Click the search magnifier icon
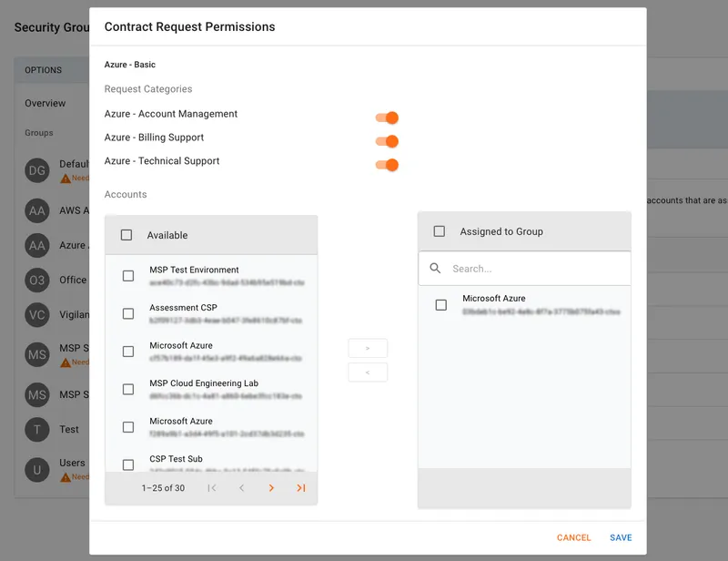The image size is (728, 561). (x=435, y=269)
